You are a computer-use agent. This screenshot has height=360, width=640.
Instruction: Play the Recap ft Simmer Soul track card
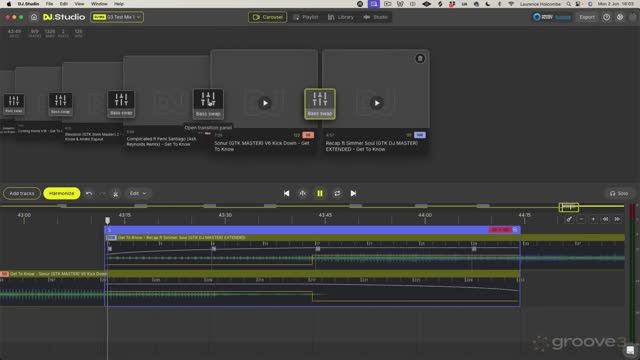coord(377,103)
